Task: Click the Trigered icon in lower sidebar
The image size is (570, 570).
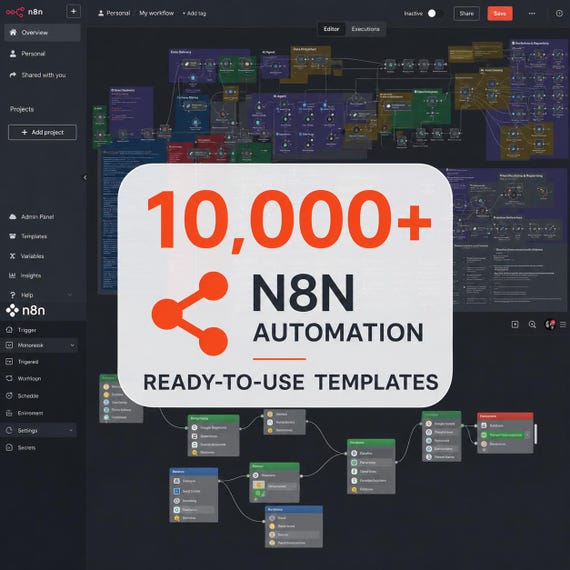Action: [x=9, y=362]
